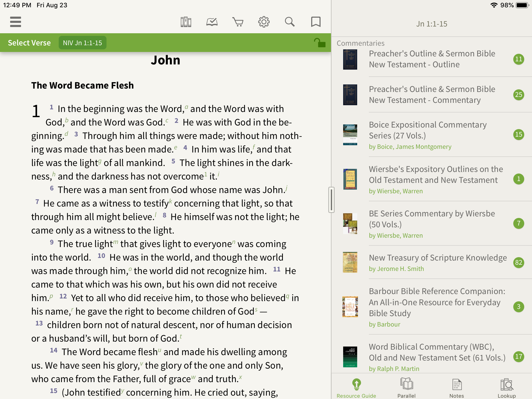Image resolution: width=532 pixels, height=399 pixels.
Task: Open Preacher's Outline New Testament - Outline
Action: point(432,59)
